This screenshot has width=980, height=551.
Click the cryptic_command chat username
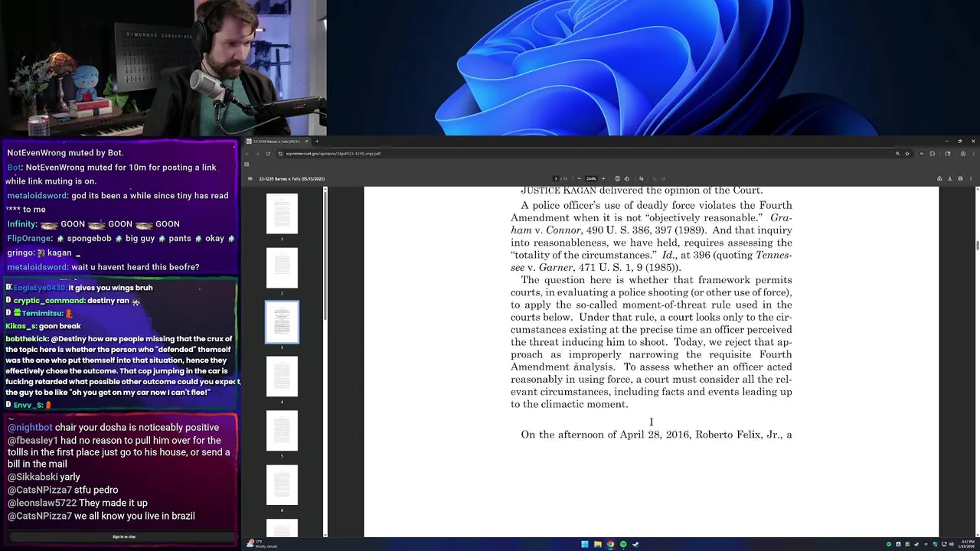point(49,301)
